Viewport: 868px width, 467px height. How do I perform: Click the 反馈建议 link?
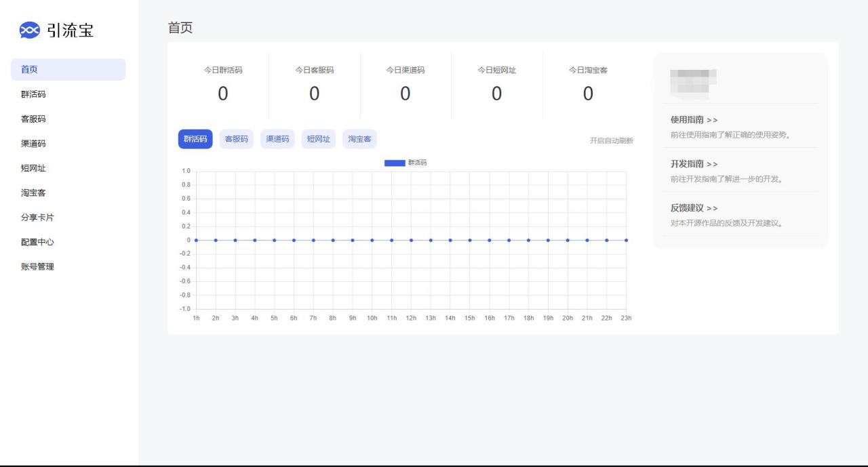(x=694, y=208)
